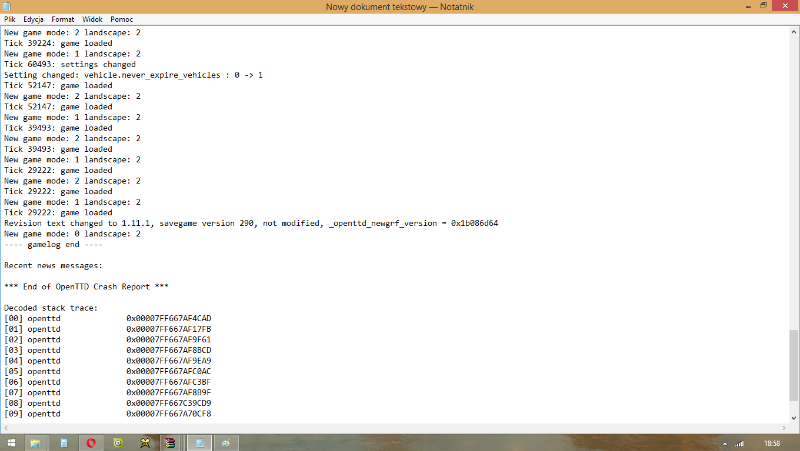Minimize the Notatnik window
800x451 pixels.
tap(748, 6)
